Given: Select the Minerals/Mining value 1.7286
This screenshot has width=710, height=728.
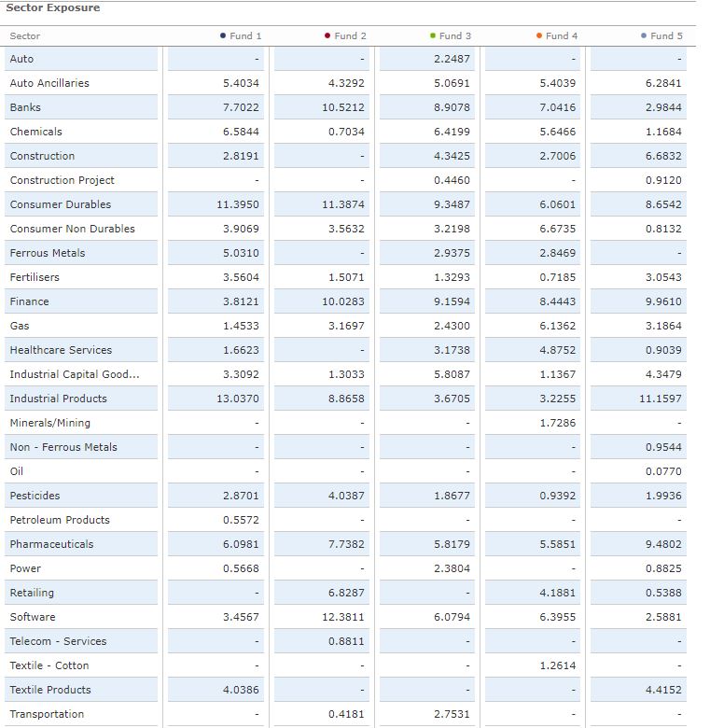Looking at the screenshot, I should click(x=558, y=423).
